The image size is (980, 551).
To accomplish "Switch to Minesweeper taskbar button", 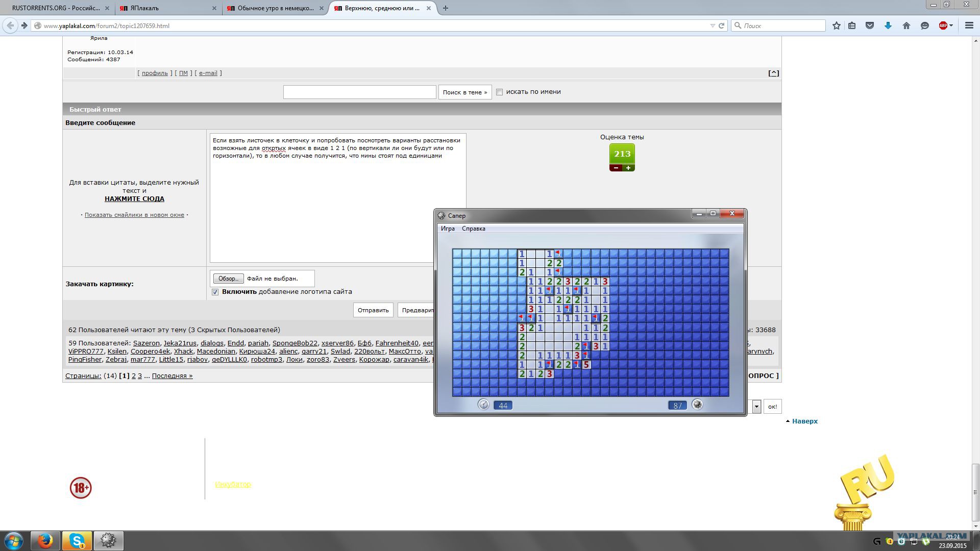I will (108, 541).
